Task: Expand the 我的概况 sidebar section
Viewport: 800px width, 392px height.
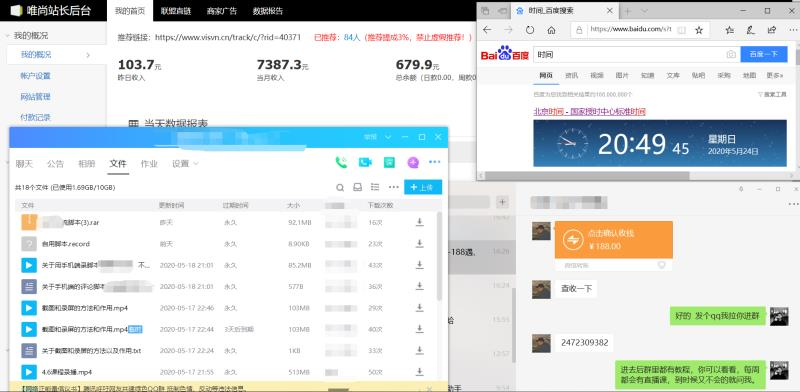Action: pyautogui.click(x=31, y=36)
